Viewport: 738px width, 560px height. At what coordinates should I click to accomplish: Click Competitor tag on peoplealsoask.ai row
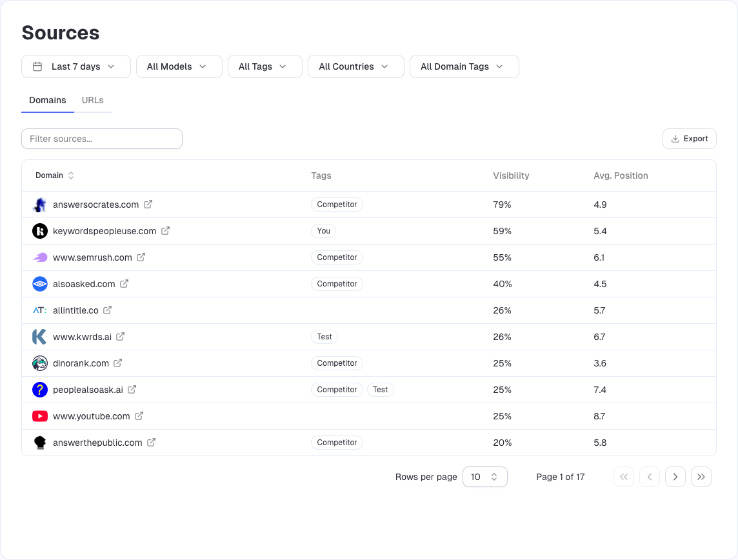[337, 390]
